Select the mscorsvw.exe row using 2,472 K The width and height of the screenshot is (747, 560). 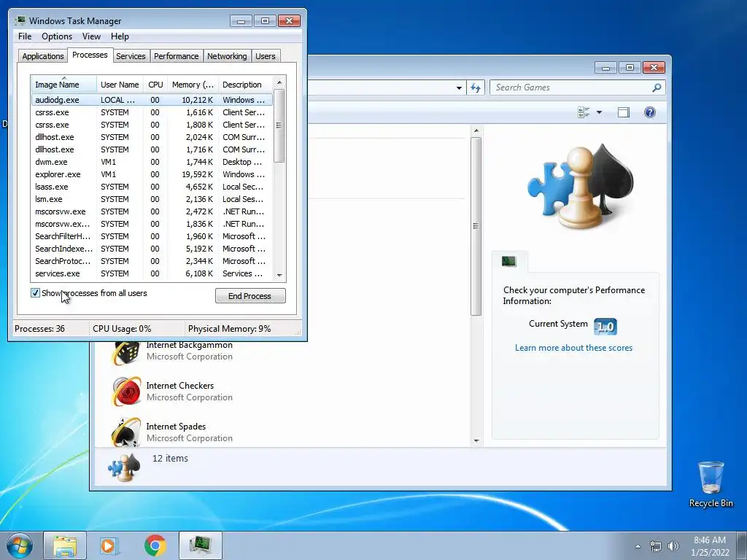pos(152,211)
